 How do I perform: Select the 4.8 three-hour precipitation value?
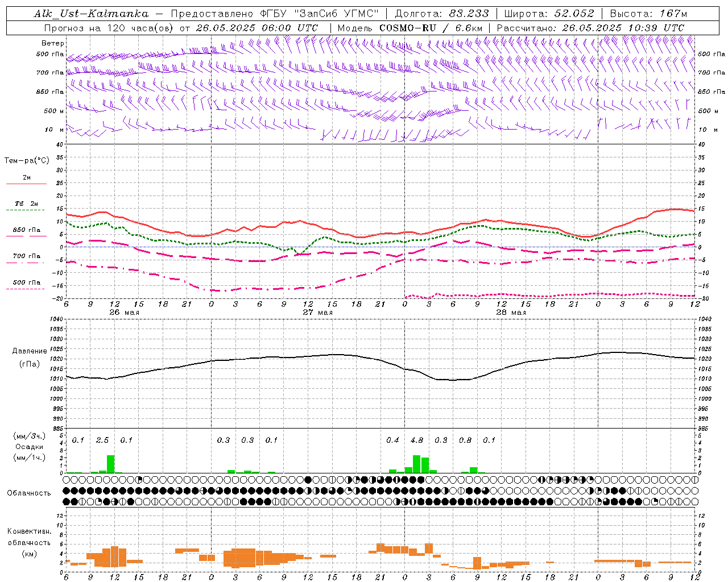[x=416, y=440]
